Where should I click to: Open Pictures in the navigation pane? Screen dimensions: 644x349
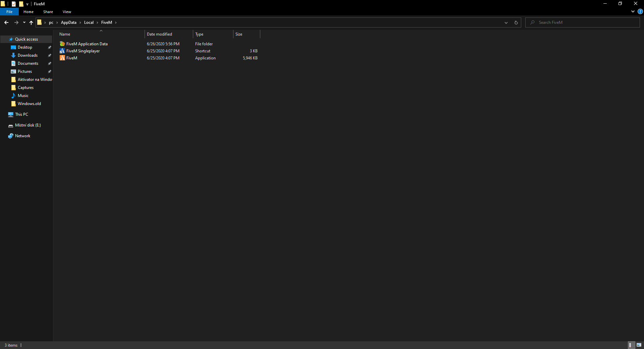pos(25,71)
